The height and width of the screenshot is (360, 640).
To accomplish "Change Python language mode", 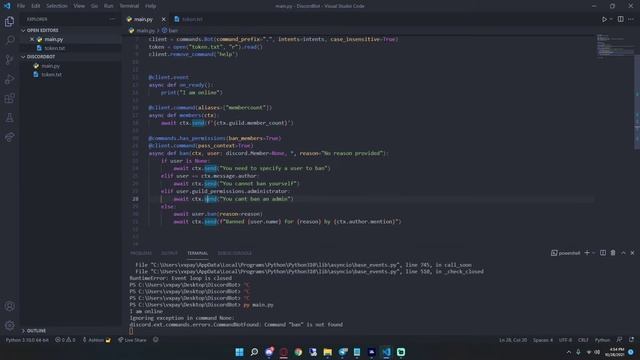I will [602, 340].
